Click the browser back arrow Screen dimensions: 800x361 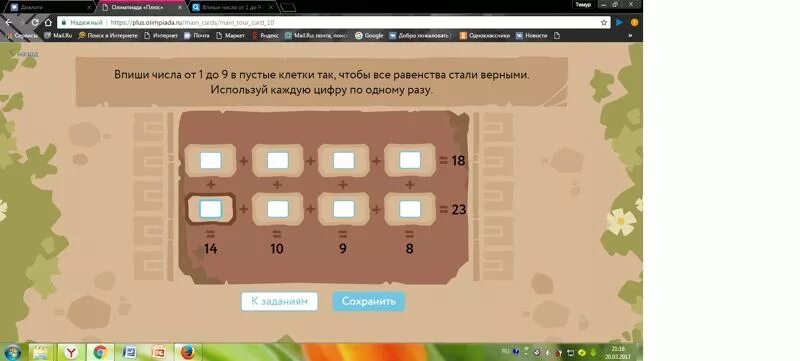click(x=8, y=22)
